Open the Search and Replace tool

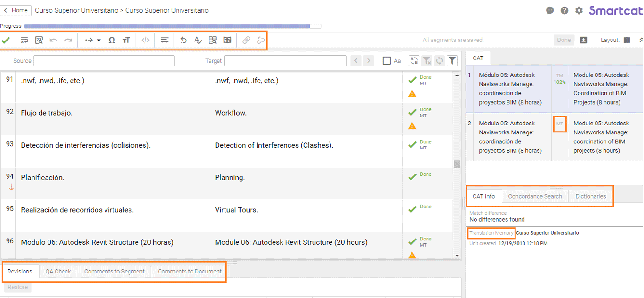39,40
